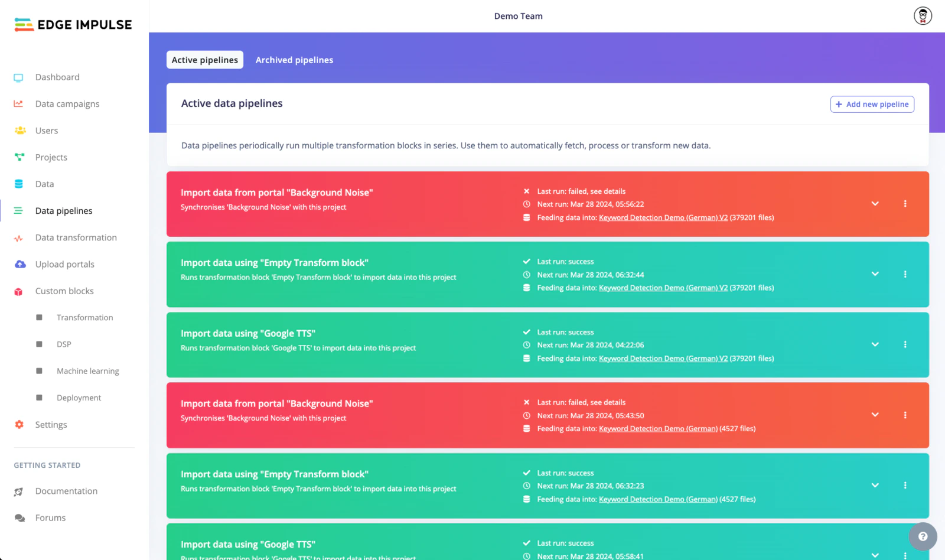Image resolution: width=945 pixels, height=560 pixels.
Task: Select the Data campaigns icon
Action: pyautogui.click(x=18, y=103)
